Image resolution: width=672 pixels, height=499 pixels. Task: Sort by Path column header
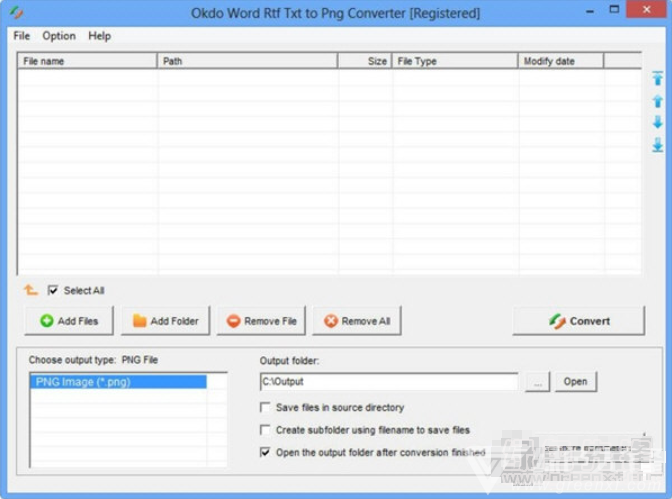click(247, 61)
